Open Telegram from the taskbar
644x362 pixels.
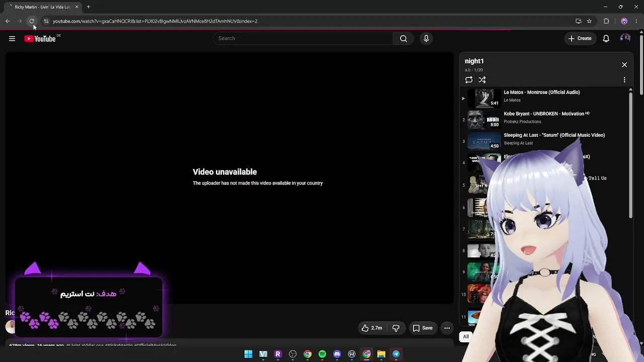[x=396, y=354]
